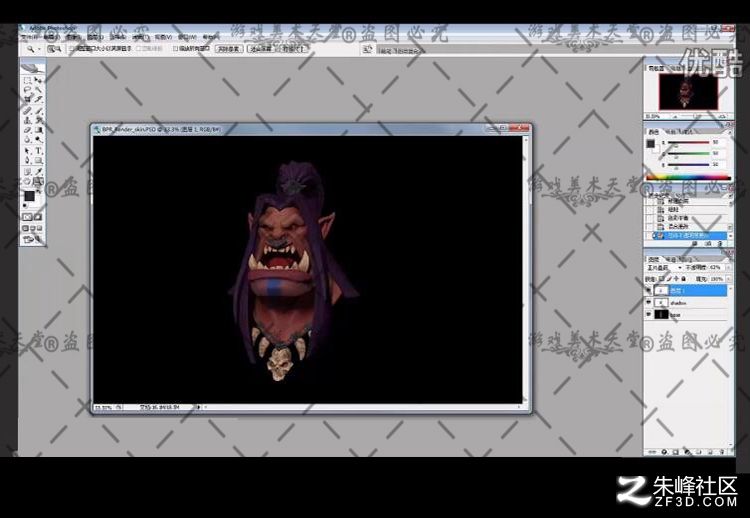Add new adjustment layer icon
The image size is (750, 518).
[687, 452]
